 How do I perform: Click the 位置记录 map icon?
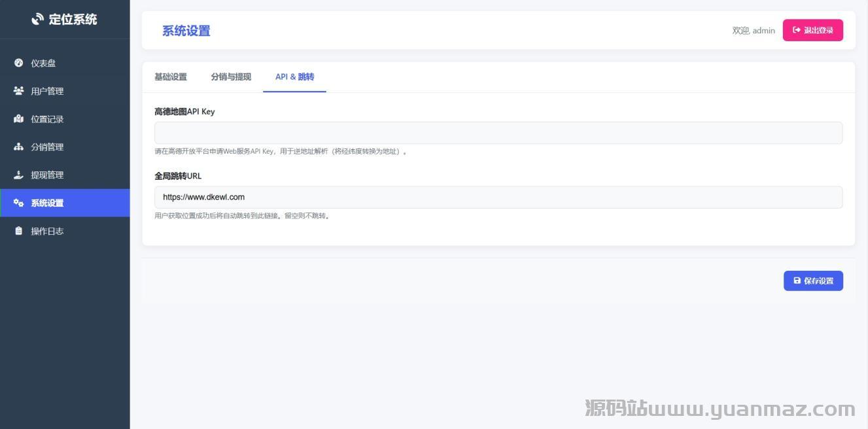click(18, 119)
